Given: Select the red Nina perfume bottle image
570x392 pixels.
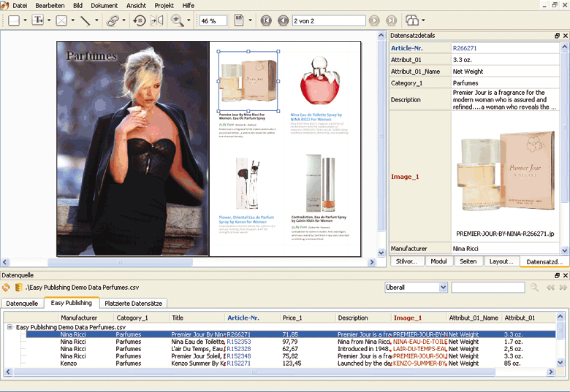Looking at the screenshot, I should click(319, 81).
